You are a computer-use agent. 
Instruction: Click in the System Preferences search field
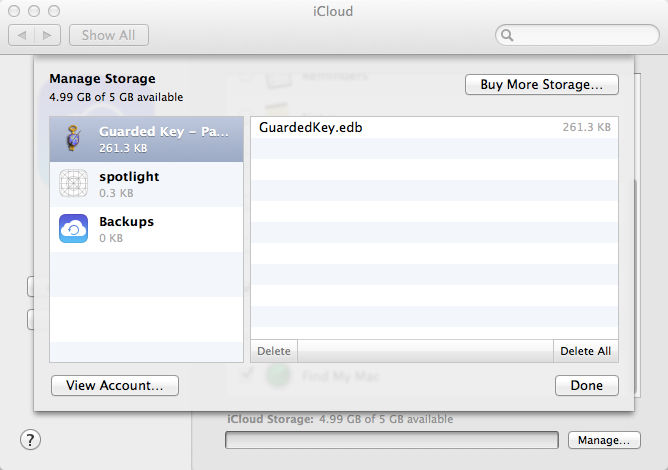click(x=578, y=35)
